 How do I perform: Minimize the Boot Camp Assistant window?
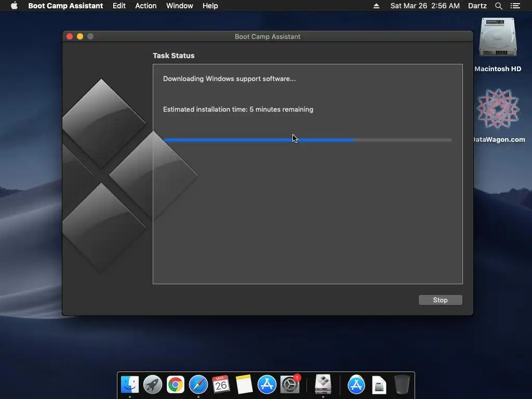pos(80,36)
